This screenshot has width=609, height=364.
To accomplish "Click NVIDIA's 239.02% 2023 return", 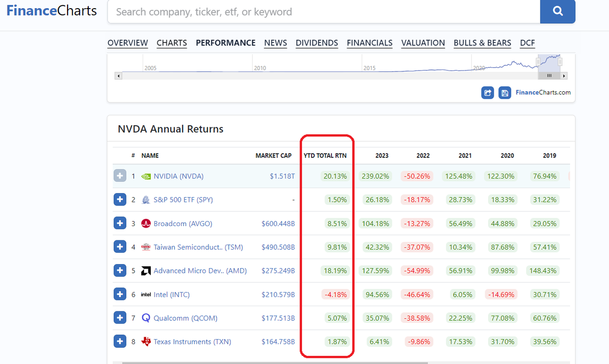I will tap(376, 176).
